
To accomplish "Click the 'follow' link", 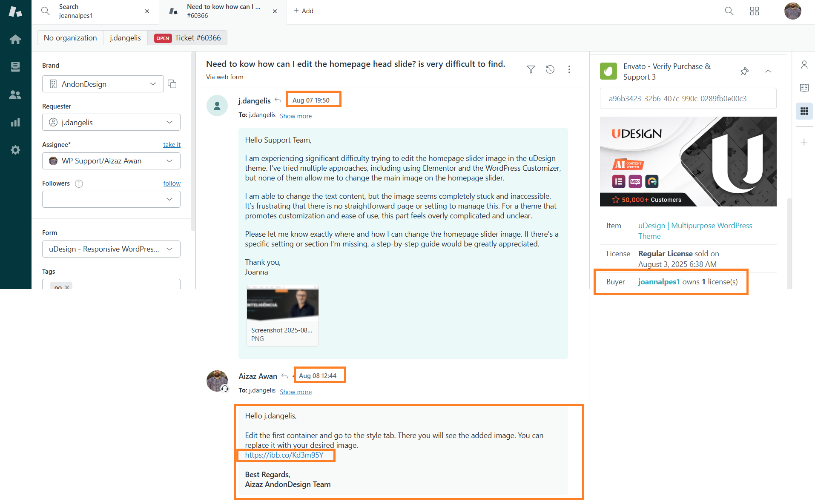I will coord(172,183).
